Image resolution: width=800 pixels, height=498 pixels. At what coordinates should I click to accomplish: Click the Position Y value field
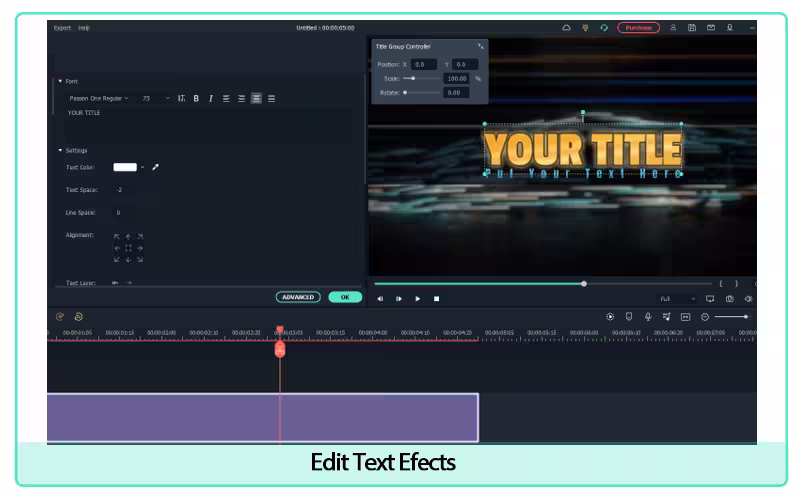pos(465,64)
